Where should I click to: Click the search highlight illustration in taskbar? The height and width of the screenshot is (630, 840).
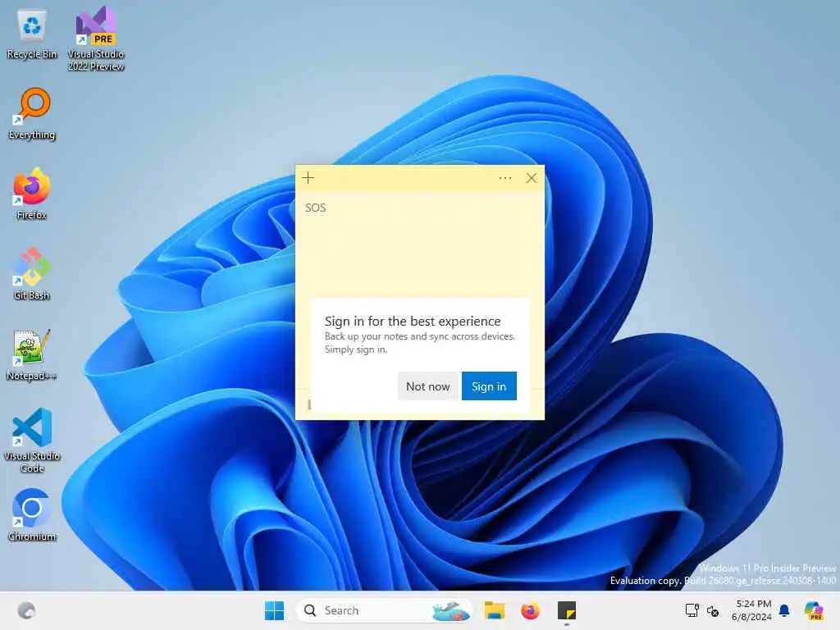[450, 610]
